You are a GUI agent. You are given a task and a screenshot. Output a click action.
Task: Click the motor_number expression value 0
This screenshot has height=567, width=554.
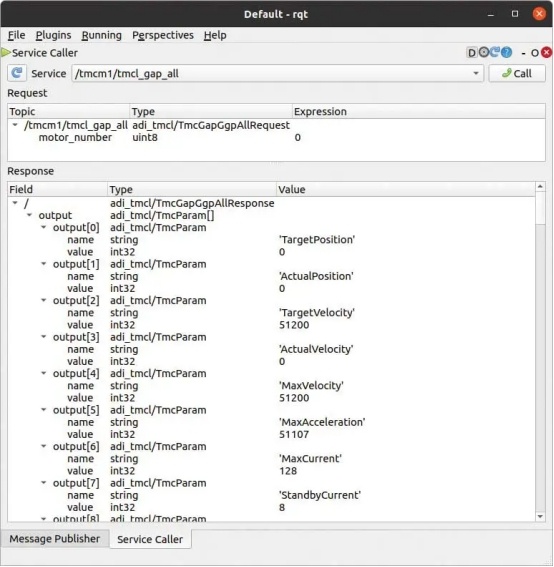point(298,137)
